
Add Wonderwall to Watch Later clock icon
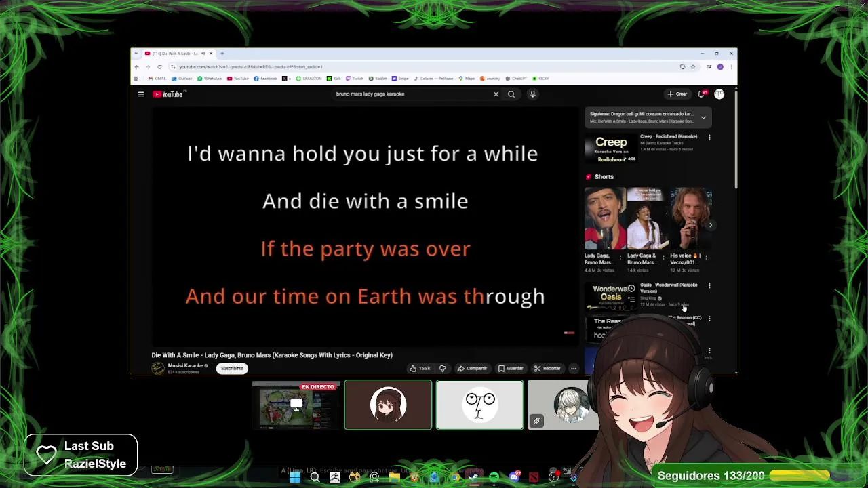631,289
